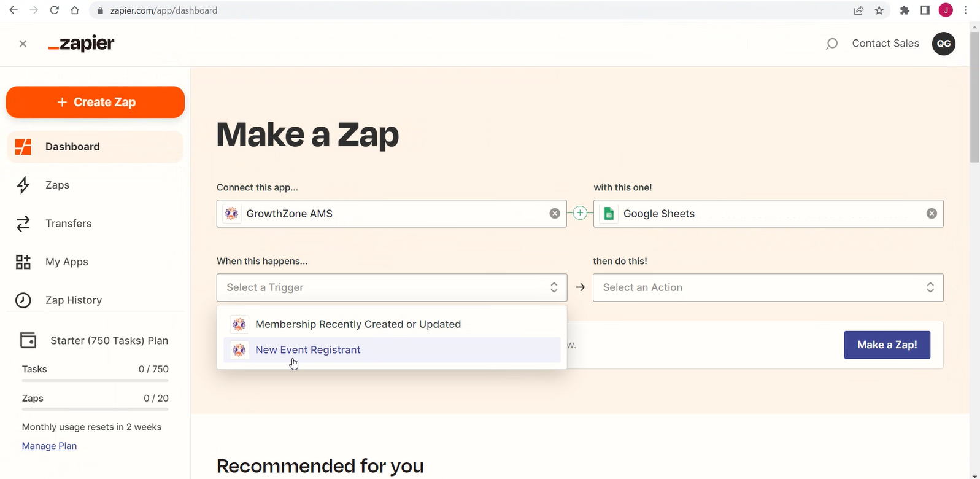Open the browser side panel icon

925,10
